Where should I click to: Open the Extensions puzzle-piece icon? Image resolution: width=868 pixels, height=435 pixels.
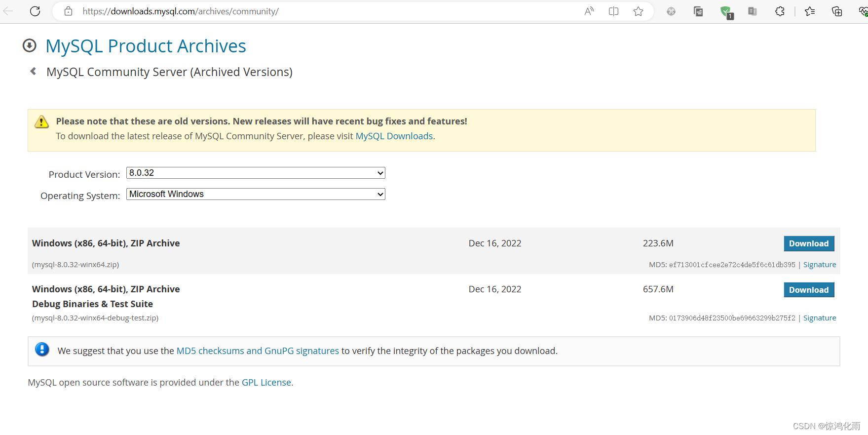pos(780,11)
